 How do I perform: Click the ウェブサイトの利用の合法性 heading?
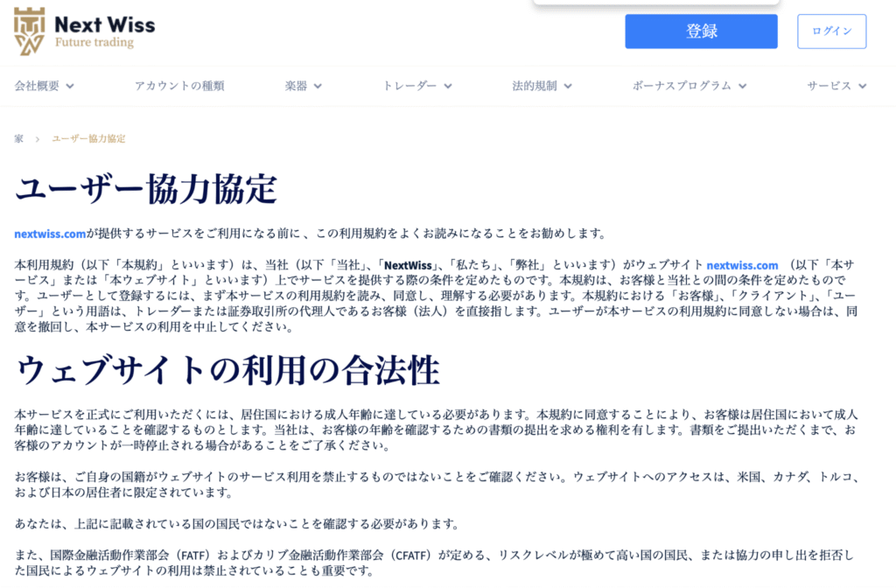click(x=227, y=370)
